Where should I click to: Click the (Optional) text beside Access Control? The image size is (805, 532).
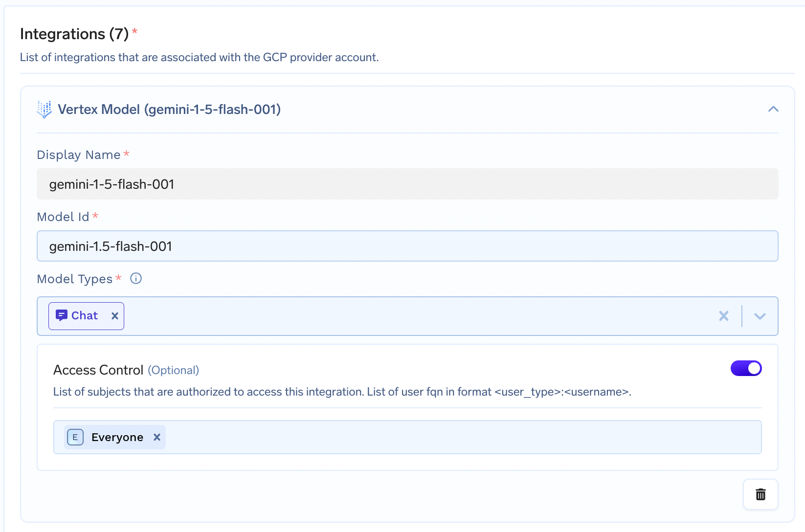tap(174, 370)
